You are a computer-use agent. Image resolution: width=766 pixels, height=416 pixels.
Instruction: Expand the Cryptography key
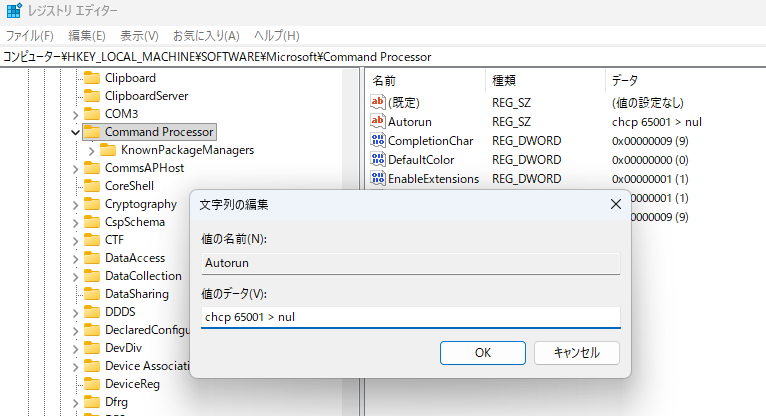pyautogui.click(x=75, y=204)
